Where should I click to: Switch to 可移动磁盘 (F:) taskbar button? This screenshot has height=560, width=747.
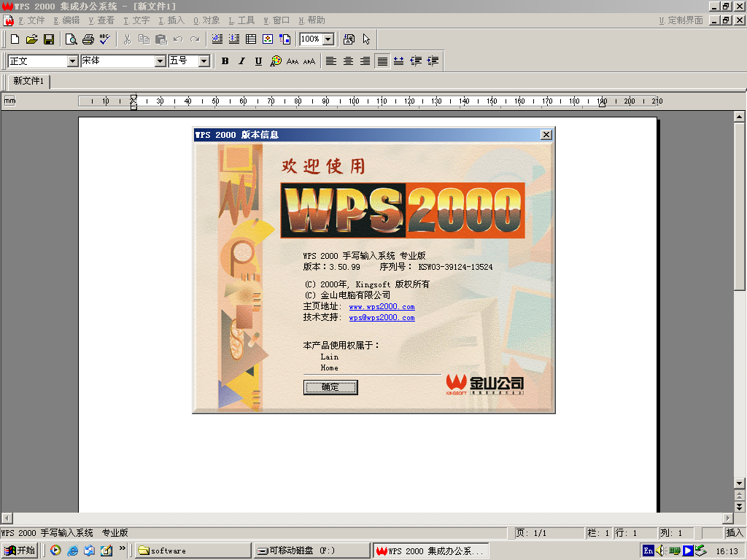[x=311, y=551]
